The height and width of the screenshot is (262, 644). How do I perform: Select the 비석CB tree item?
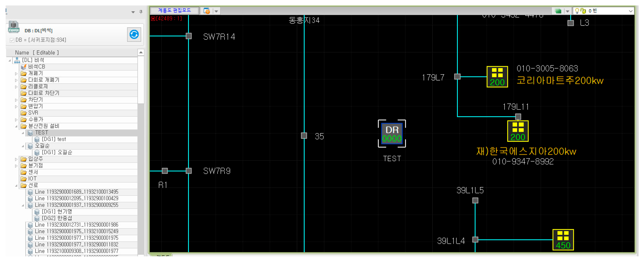pyautogui.click(x=37, y=67)
